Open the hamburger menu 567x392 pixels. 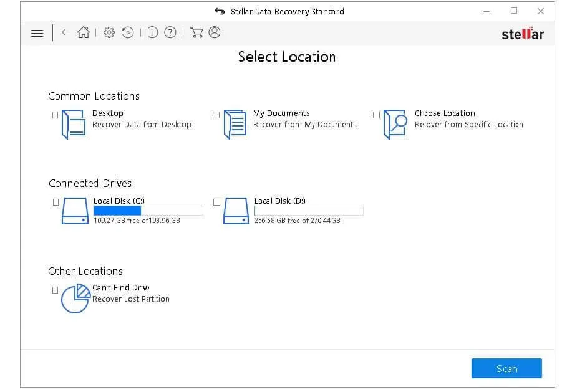tap(37, 33)
